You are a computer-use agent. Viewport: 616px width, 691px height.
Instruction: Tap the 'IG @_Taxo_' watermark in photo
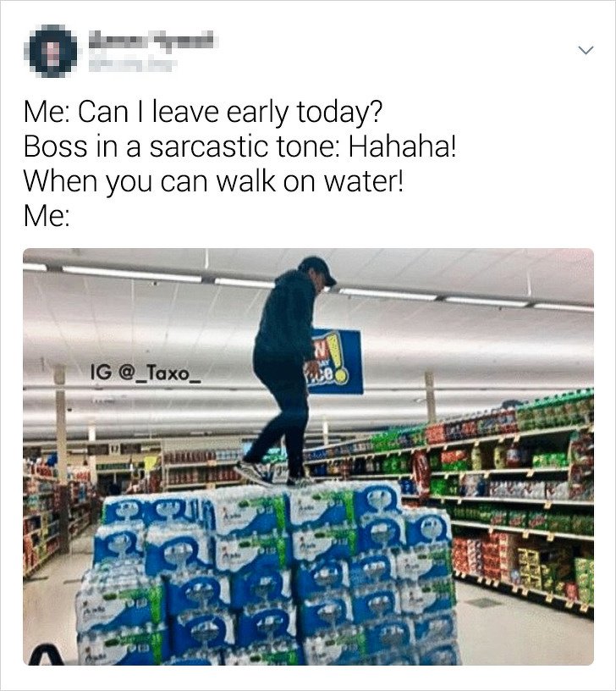tap(146, 373)
